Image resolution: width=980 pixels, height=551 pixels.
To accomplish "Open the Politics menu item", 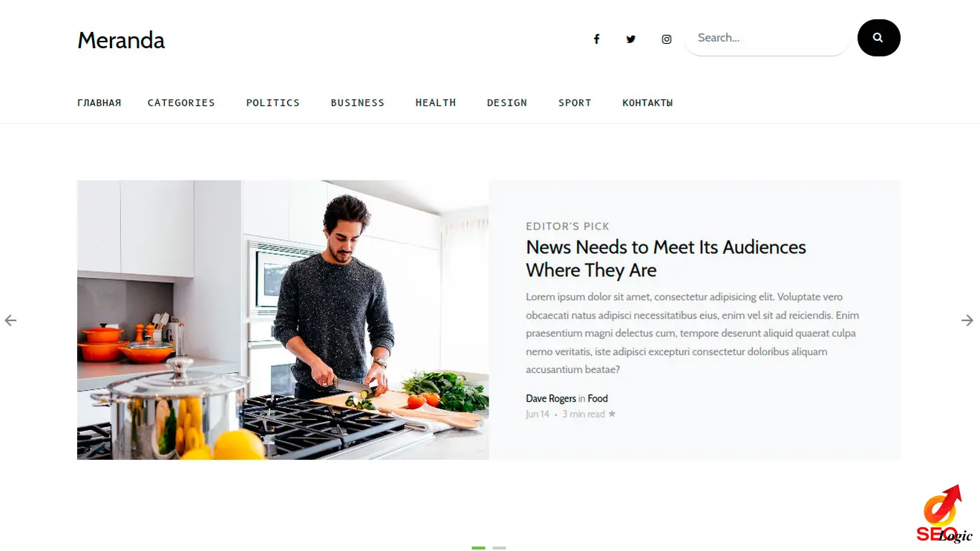I will [x=273, y=102].
